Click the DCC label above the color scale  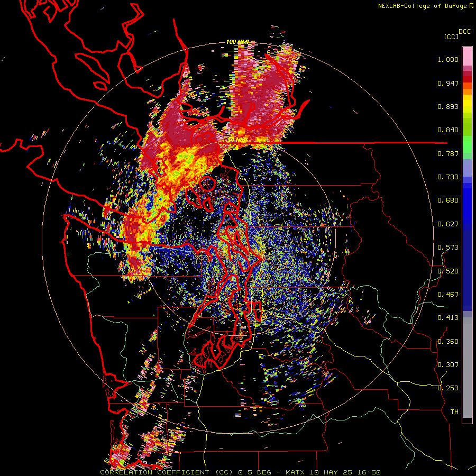(x=464, y=32)
